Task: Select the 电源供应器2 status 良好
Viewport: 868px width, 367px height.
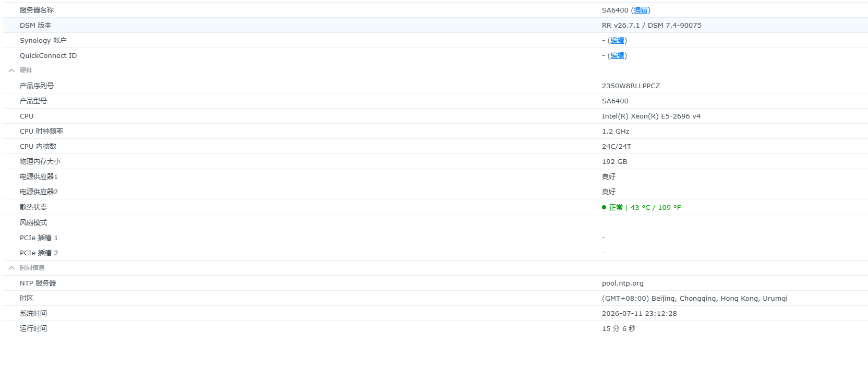Action: click(x=609, y=192)
